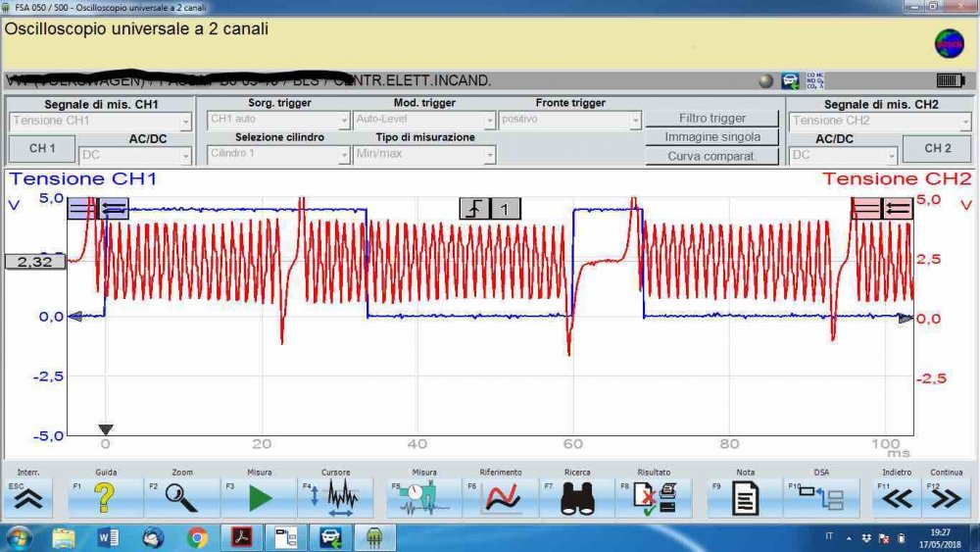Open Ricerca binoculars search tool
This screenshot has width=980, height=552.
[x=577, y=498]
